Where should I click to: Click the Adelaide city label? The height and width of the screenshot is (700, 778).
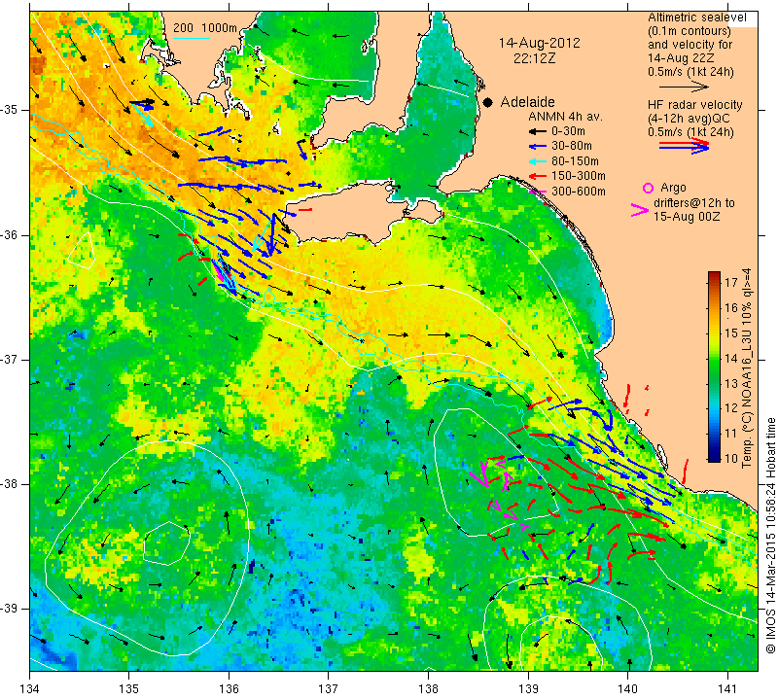[527, 102]
